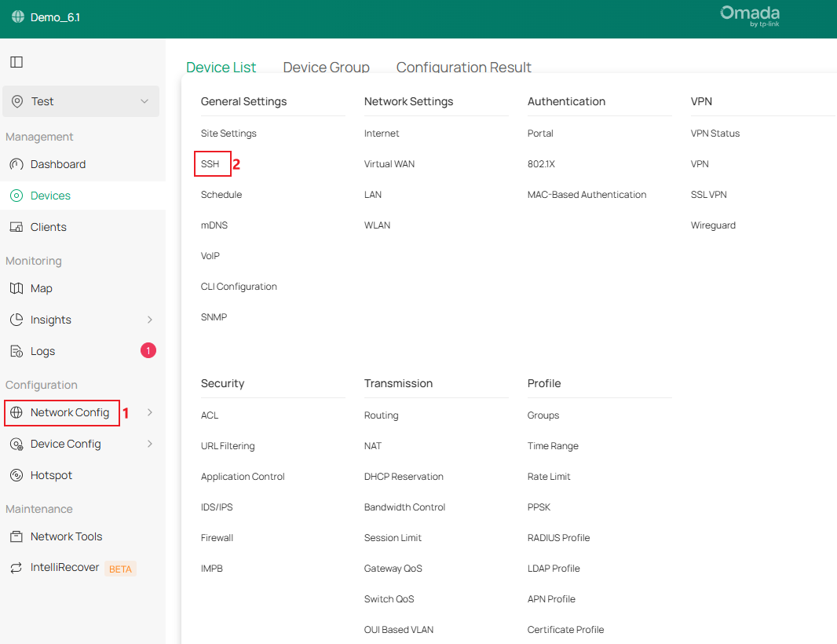Click the Network Tools icon under Maintenance
The image size is (837, 644).
coord(16,536)
